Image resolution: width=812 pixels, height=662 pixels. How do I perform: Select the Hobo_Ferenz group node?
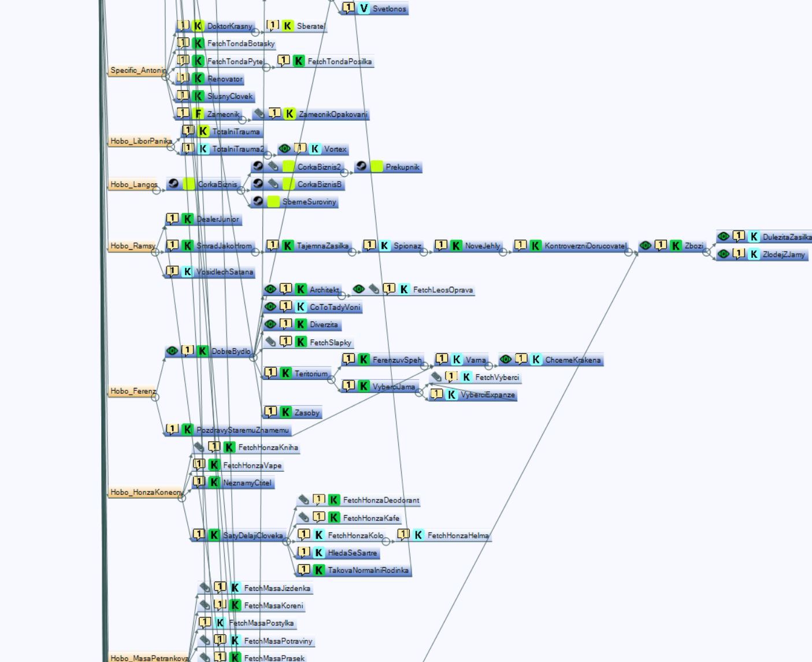[132, 391]
